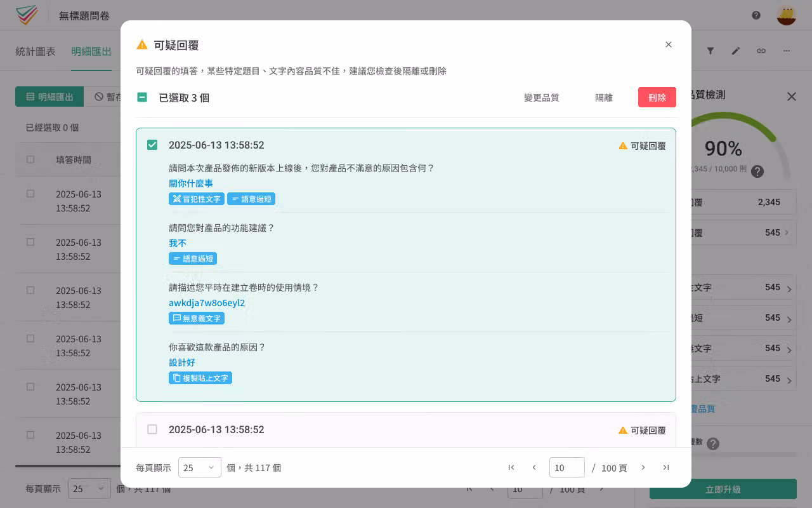
Task: Click the answer link 我不
Action: [178, 243]
